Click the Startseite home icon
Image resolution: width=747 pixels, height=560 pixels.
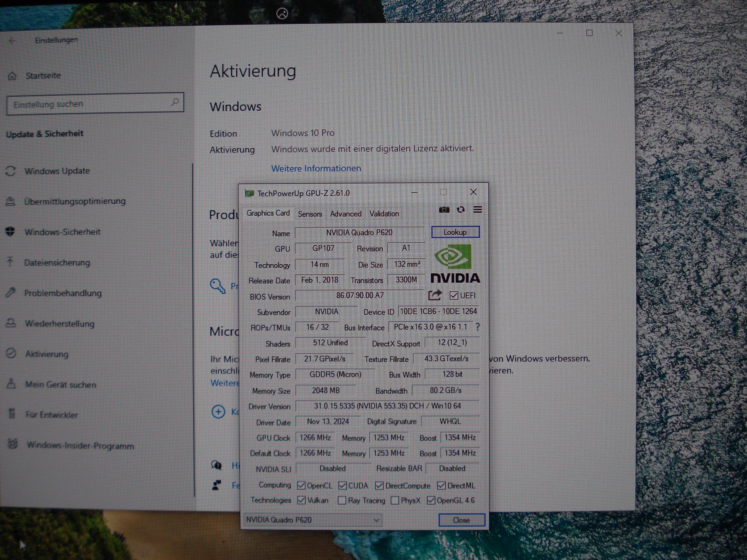click(12, 75)
